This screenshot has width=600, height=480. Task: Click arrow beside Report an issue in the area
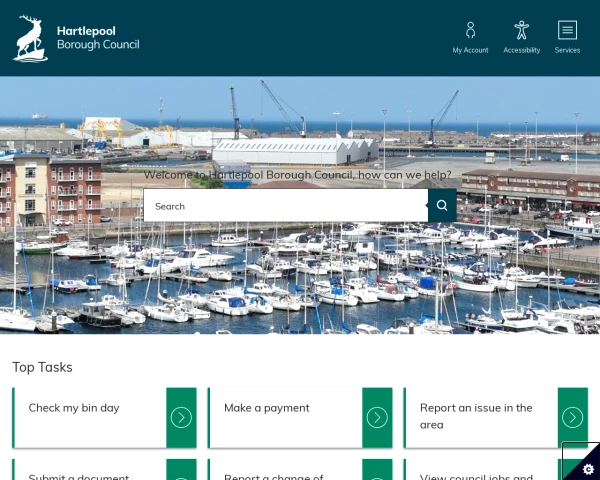tap(572, 418)
